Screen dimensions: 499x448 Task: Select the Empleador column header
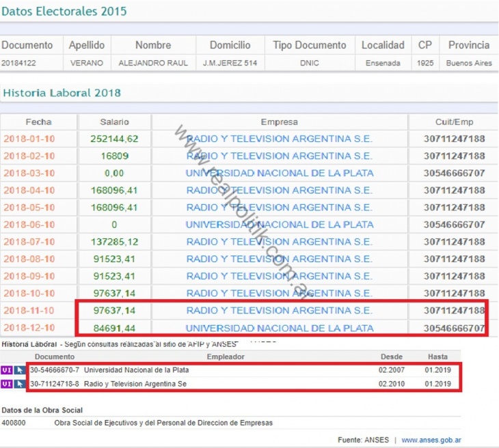click(x=226, y=356)
